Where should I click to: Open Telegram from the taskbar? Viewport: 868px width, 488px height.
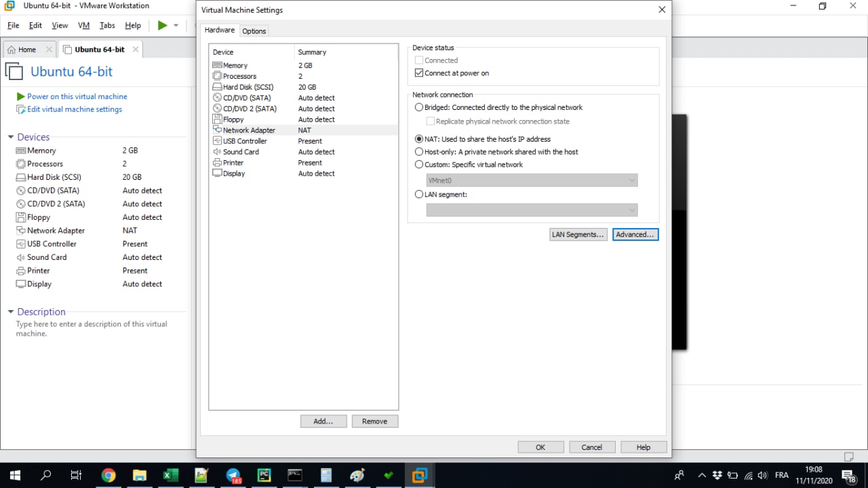click(233, 475)
